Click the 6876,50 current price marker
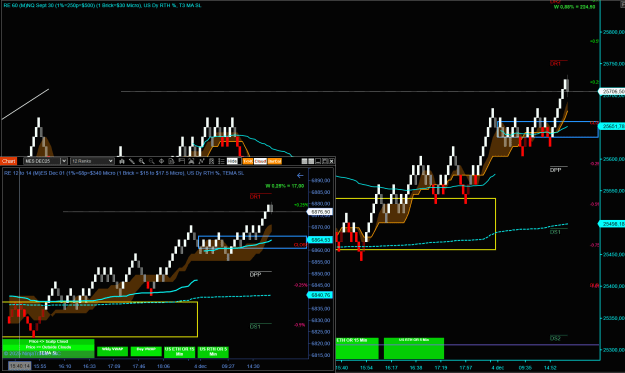 (320, 212)
